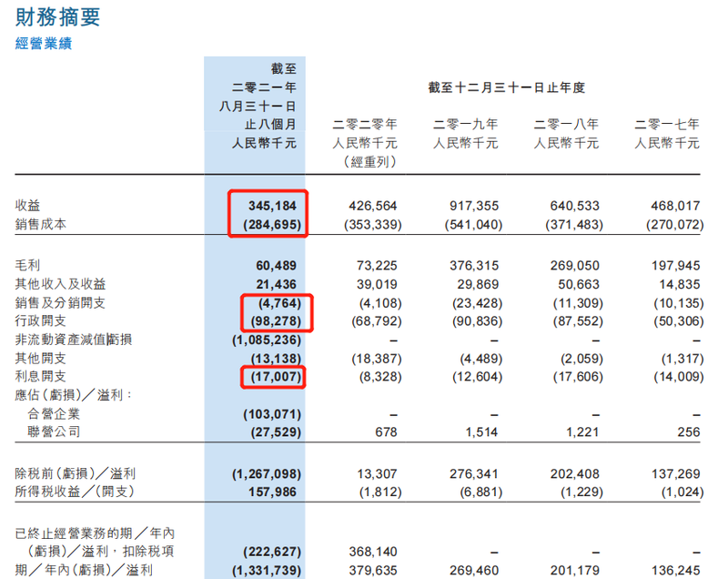The width and height of the screenshot is (728, 579).
Task: Click the 財務摘要 page heading
Action: (58, 16)
